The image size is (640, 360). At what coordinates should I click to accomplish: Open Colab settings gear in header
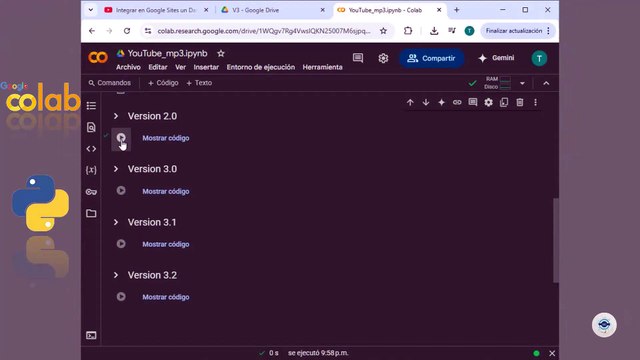tap(383, 58)
